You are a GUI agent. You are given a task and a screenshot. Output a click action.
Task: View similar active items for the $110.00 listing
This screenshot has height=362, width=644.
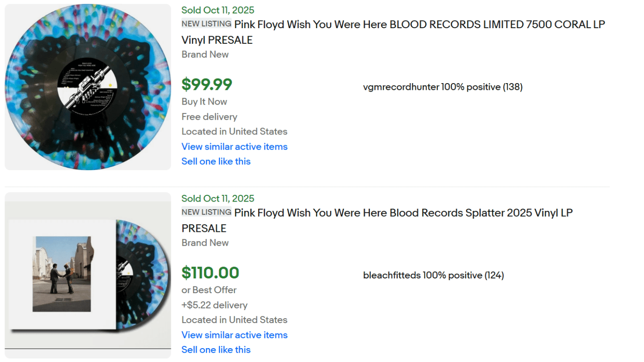tap(234, 335)
